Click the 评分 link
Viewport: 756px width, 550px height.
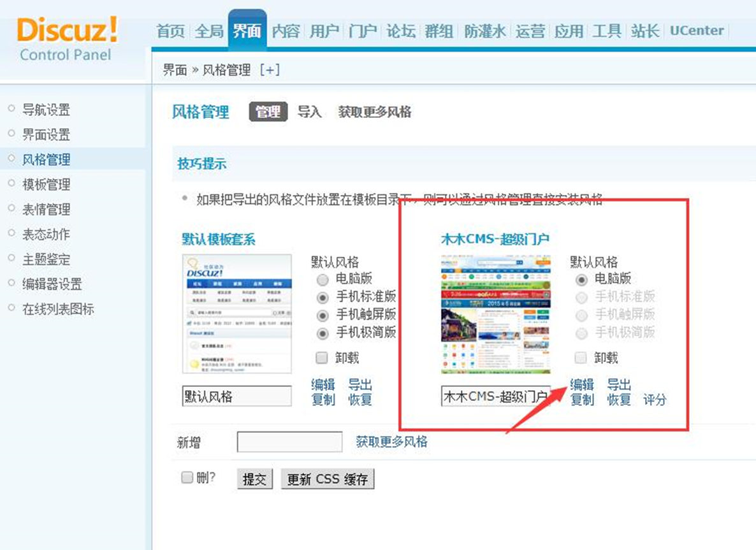click(655, 400)
